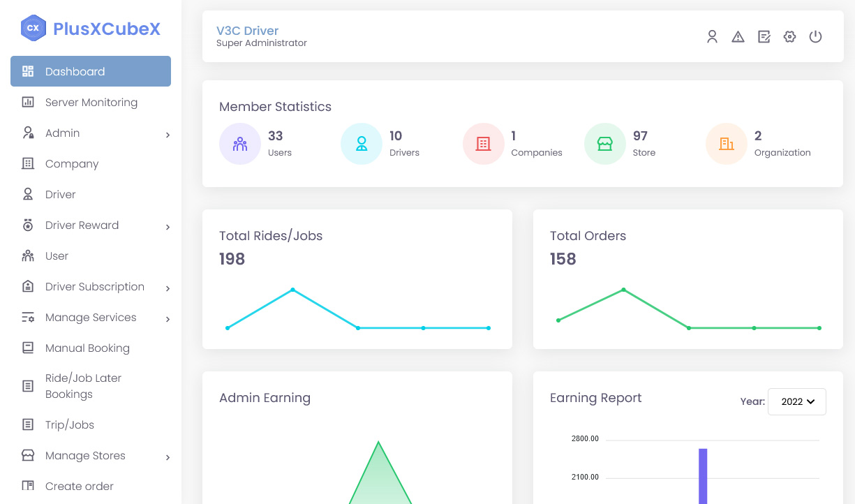Expand the Manage Stores submenu chevron

(168, 457)
